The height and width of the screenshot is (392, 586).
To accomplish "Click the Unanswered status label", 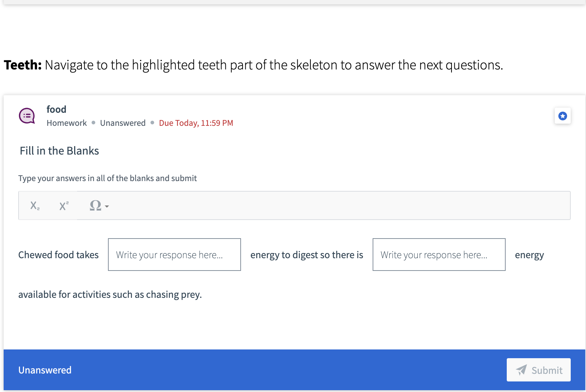I will (x=123, y=123).
